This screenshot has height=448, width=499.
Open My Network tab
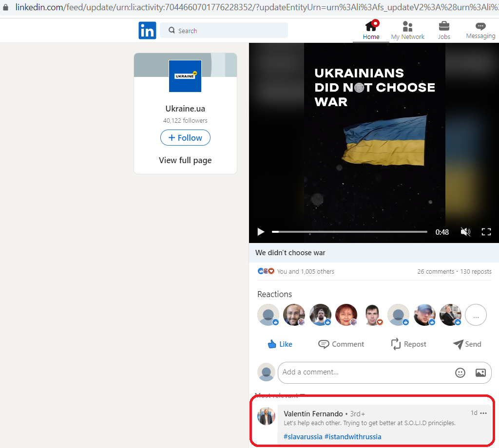pyautogui.click(x=408, y=31)
